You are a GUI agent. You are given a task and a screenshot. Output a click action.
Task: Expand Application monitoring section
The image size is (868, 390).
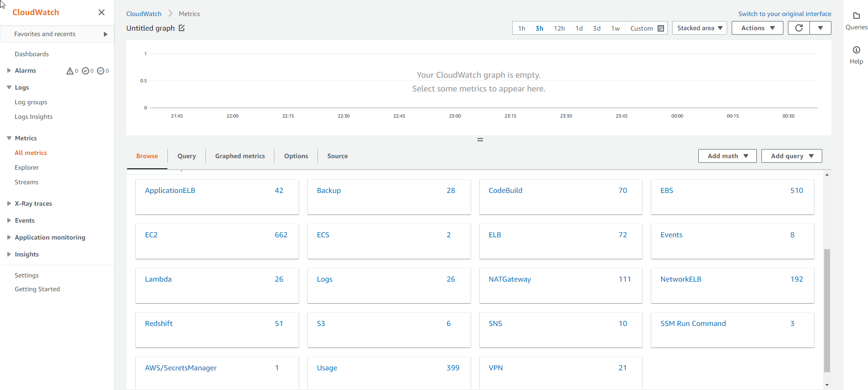coord(9,237)
